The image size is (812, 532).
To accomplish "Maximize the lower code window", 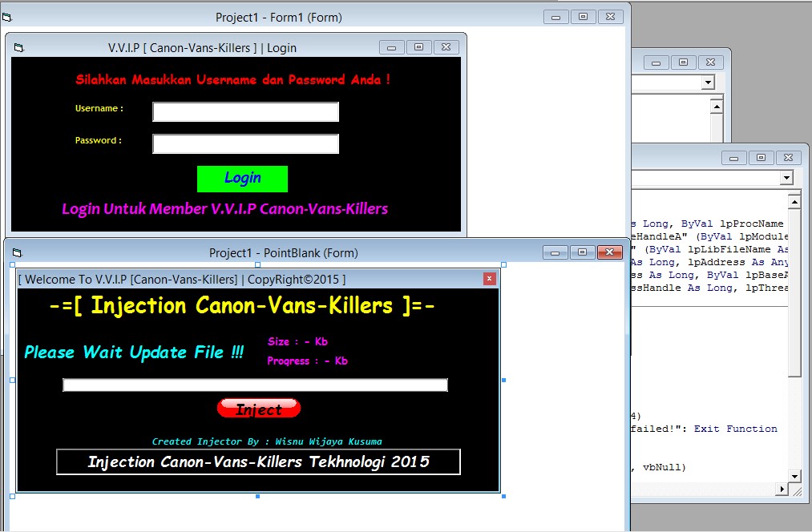I will pos(762,158).
